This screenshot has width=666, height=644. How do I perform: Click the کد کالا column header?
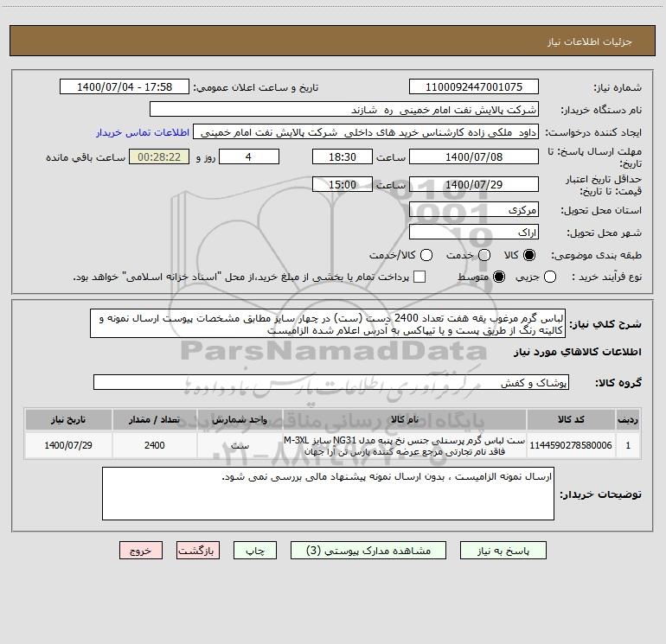click(571, 419)
